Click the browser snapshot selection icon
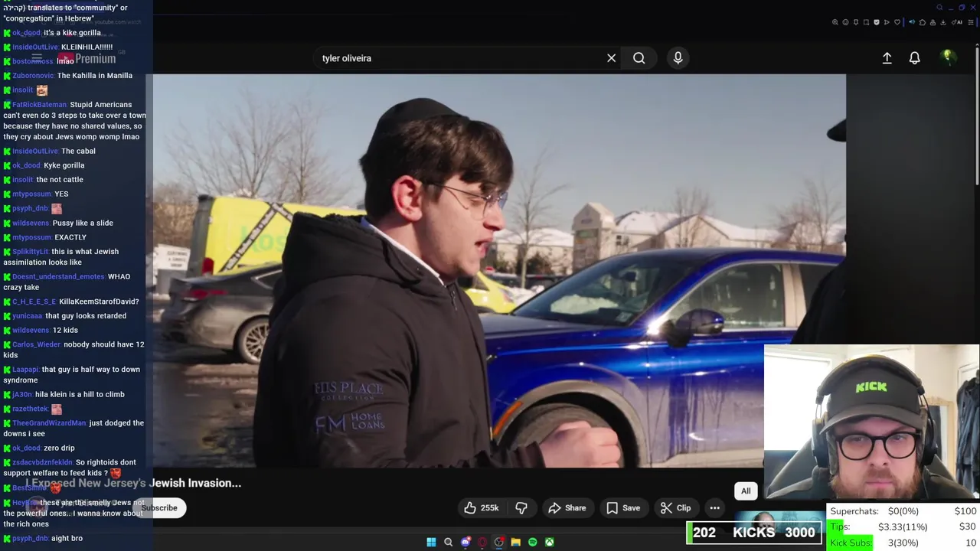The width and height of the screenshot is (980, 551). 866,22
